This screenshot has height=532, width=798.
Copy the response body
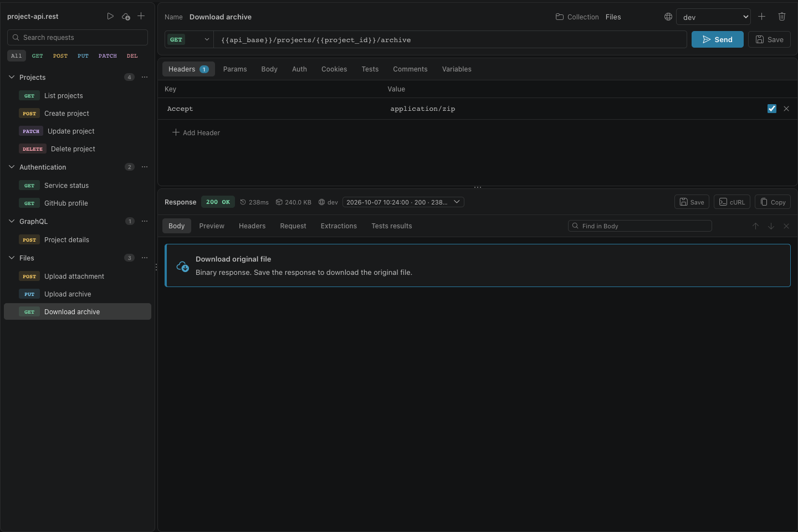pyautogui.click(x=773, y=202)
